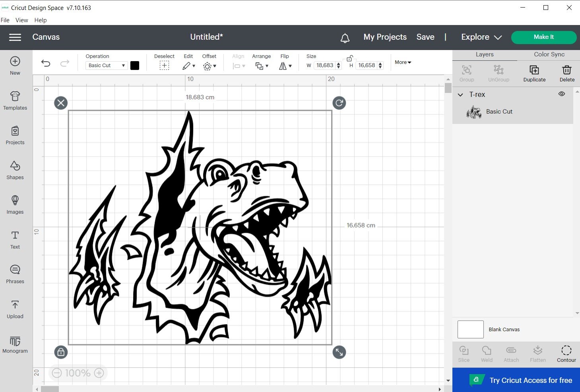Click the Make It button
580x392 pixels.
[544, 37]
